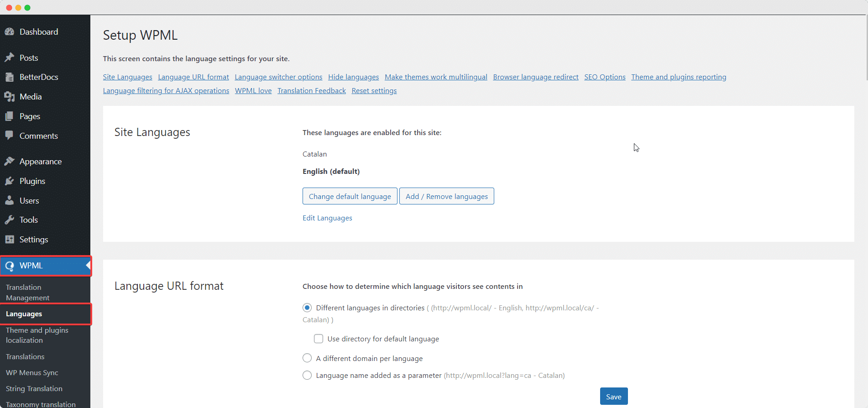
Task: Open WP Menus Sync
Action: tap(32, 372)
